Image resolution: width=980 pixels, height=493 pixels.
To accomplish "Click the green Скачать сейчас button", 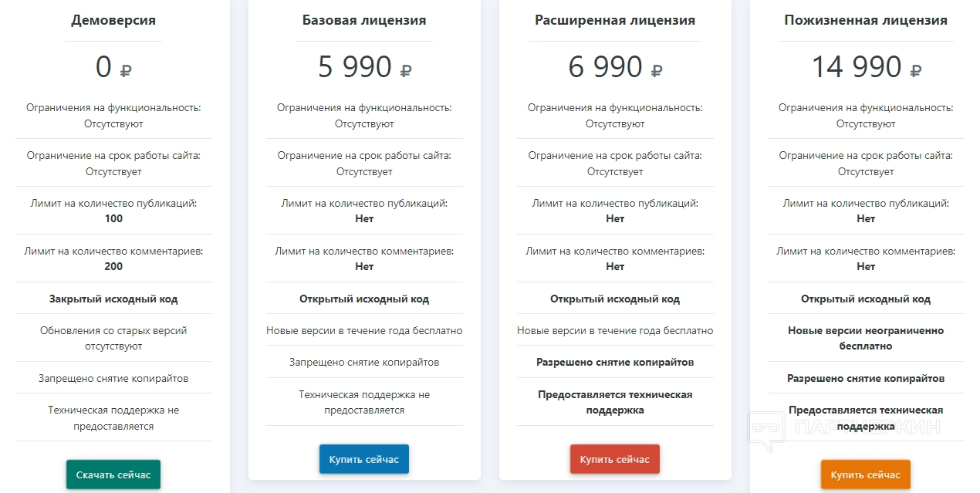I will click(x=113, y=474).
